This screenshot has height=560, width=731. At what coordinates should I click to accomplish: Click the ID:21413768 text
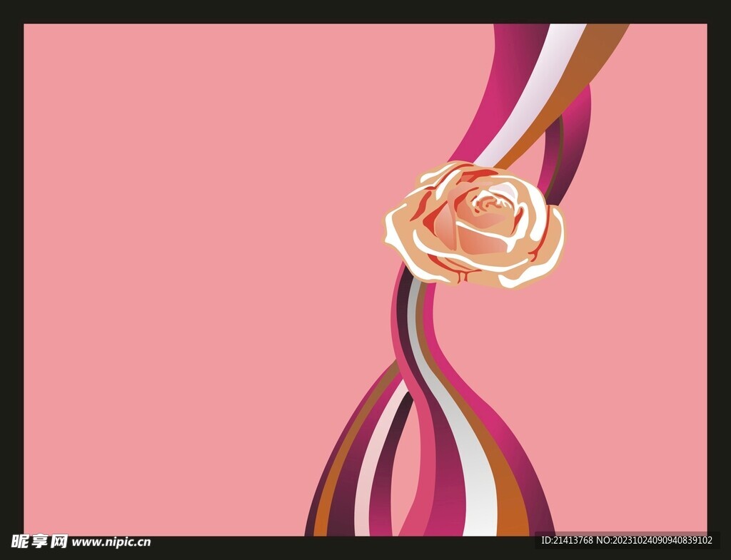[x=567, y=541]
